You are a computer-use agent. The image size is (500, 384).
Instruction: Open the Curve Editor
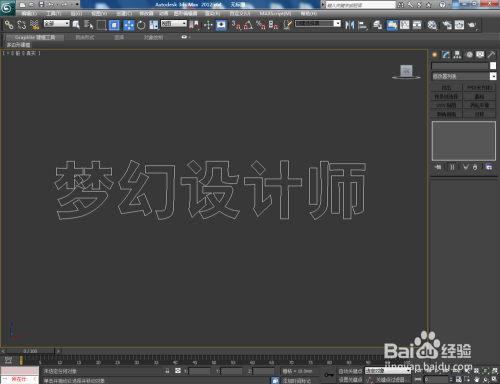click(405, 25)
